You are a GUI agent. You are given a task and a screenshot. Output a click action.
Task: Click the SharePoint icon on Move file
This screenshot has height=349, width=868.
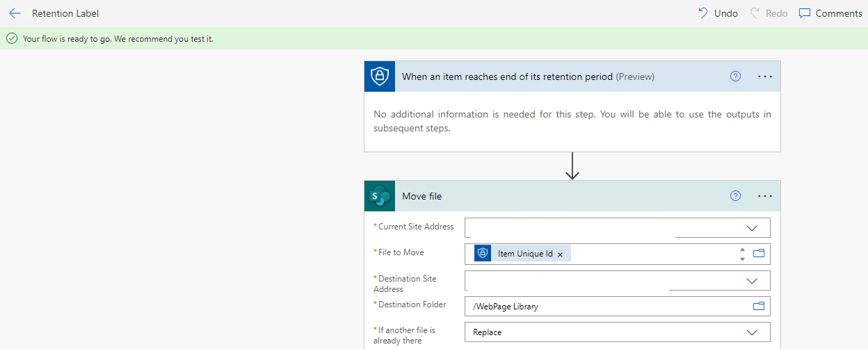pos(380,196)
